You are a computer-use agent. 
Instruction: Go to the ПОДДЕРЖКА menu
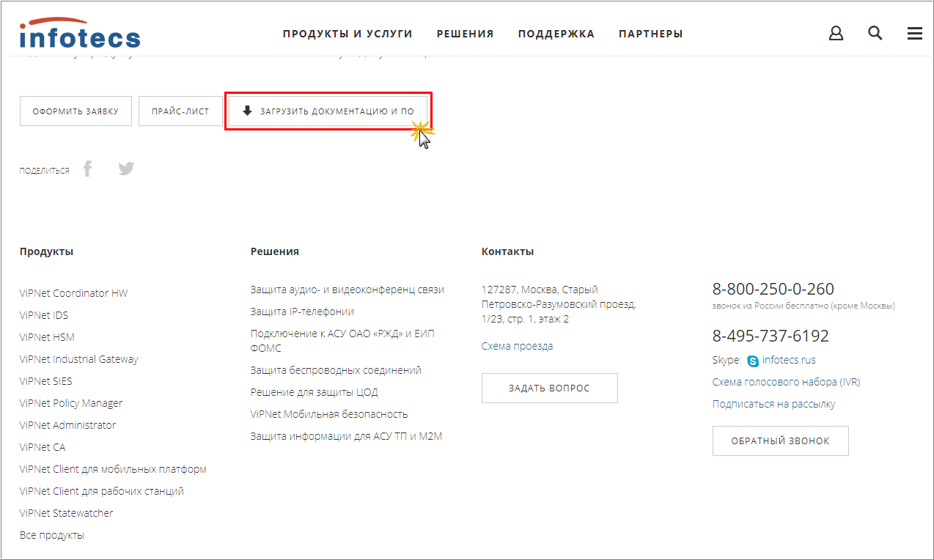click(x=556, y=34)
